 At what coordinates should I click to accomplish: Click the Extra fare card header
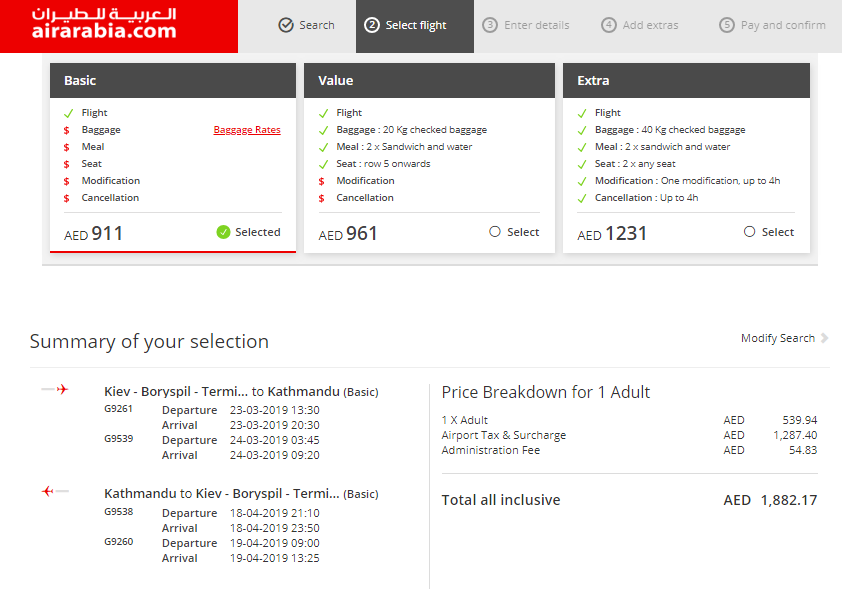pos(686,81)
